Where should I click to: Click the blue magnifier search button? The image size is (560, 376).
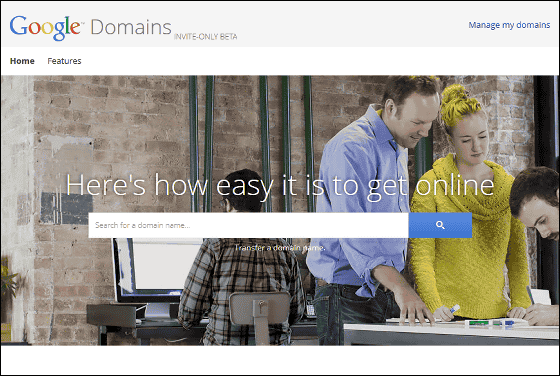(440, 225)
